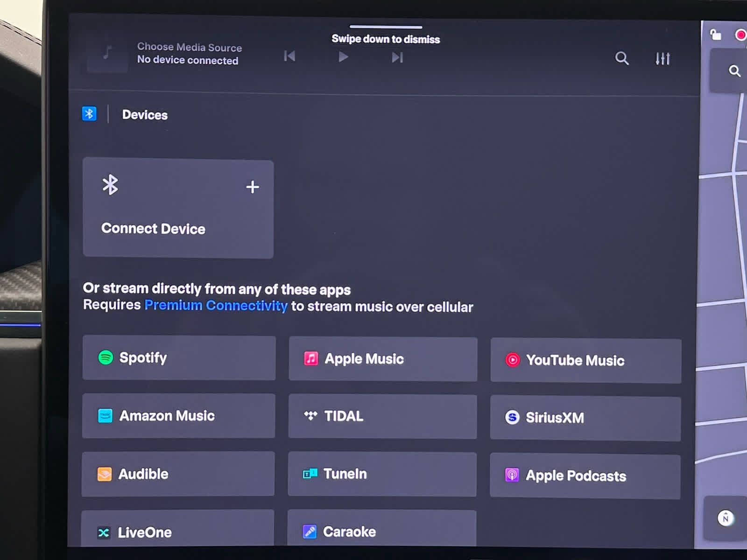Select the blue Bluetooth source icon

(89, 113)
